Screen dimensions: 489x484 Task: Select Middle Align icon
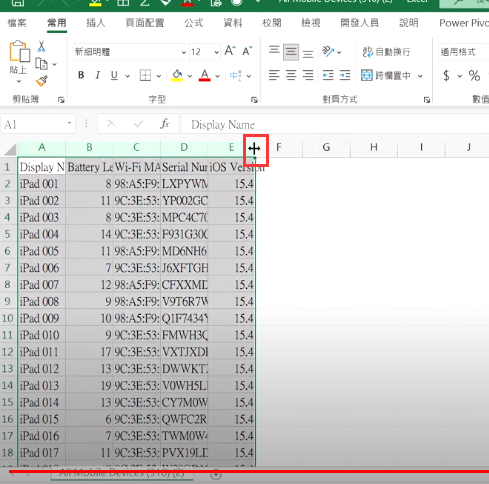tap(291, 52)
